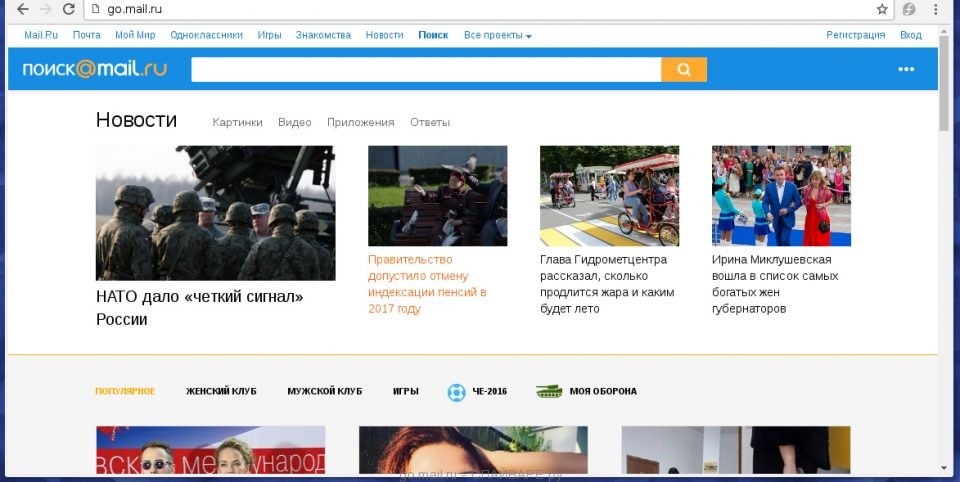The height and width of the screenshot is (482, 960).
Task: Read НАТО дало «четкий сигнал» России headline
Action: (200, 308)
